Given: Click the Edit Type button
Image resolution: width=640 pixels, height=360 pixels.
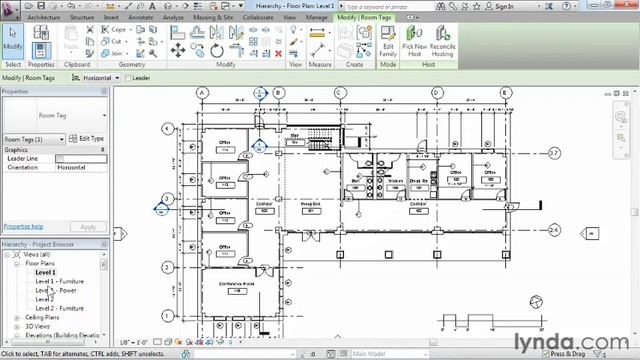Looking at the screenshot, I should click(x=87, y=139).
